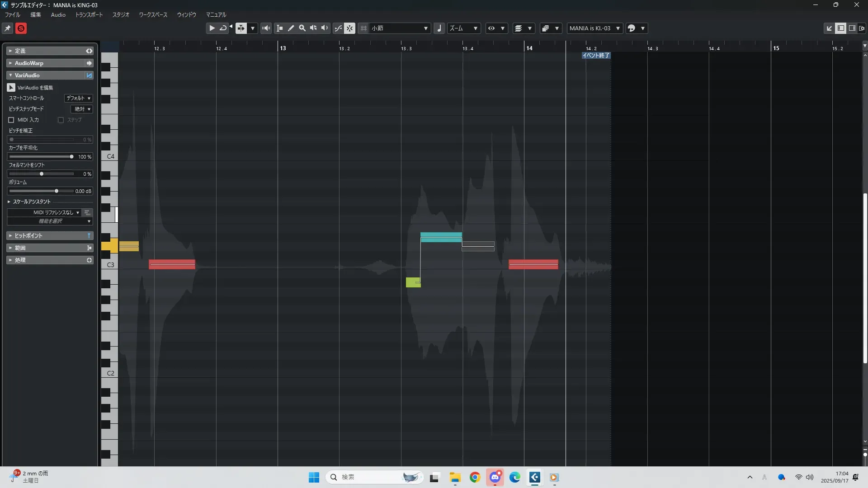Open the ピッチスナップモード 絶対 dropdown

click(82, 109)
